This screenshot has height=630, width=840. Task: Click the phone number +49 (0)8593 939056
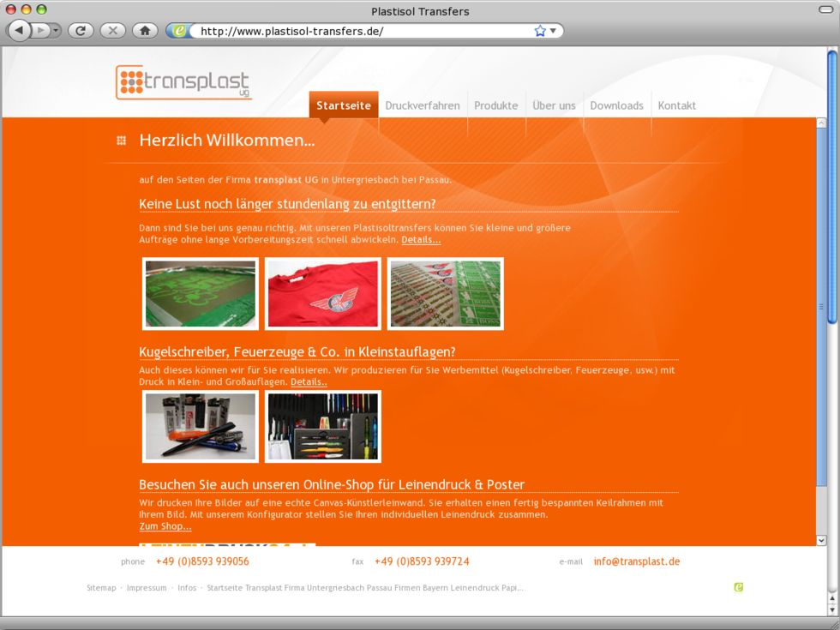pyautogui.click(x=202, y=561)
